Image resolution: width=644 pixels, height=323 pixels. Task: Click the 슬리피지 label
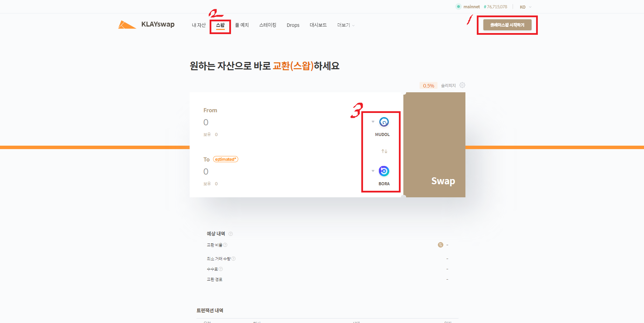click(448, 85)
